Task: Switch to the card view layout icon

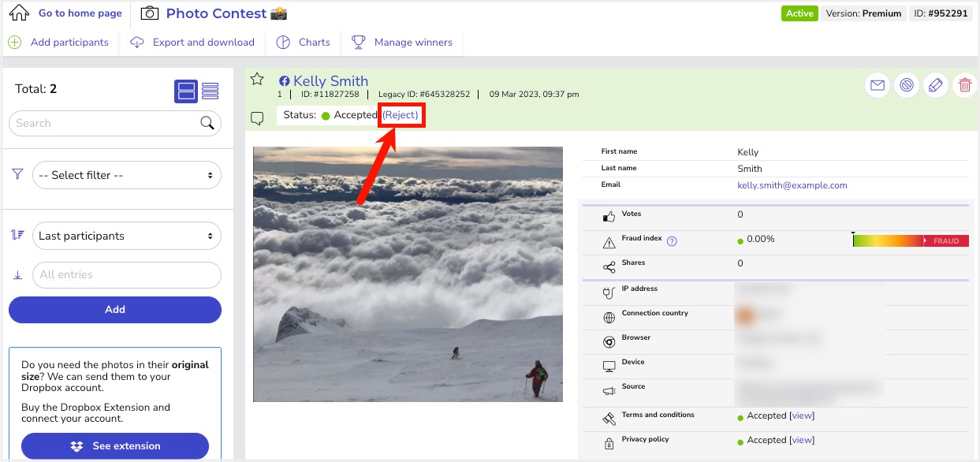Action: pos(186,91)
